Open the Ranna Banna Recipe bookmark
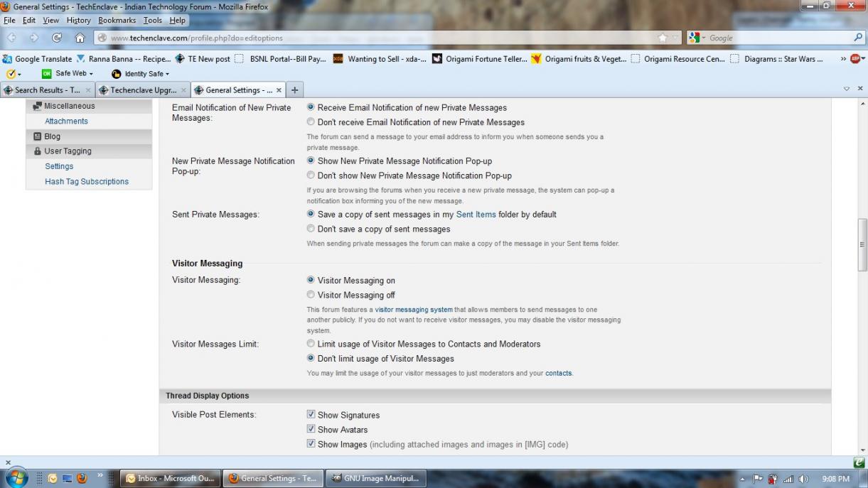The height and width of the screenshot is (488, 868). (123, 59)
